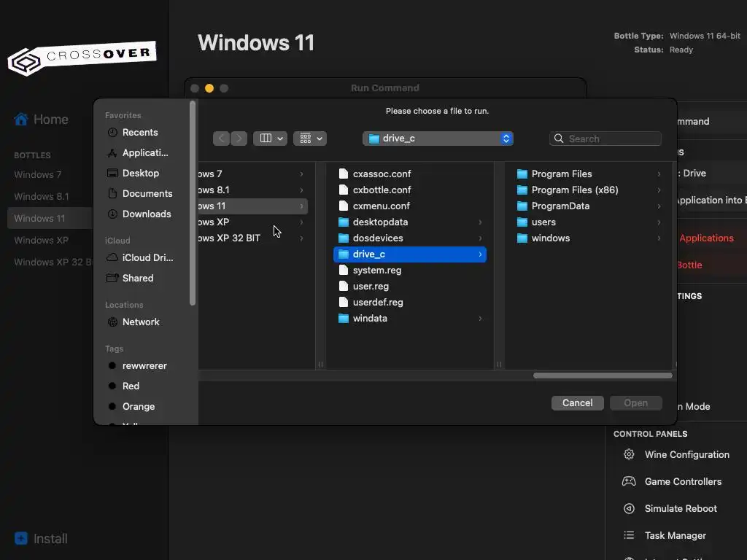
Task: Open the Home section label
Action: (x=51, y=119)
